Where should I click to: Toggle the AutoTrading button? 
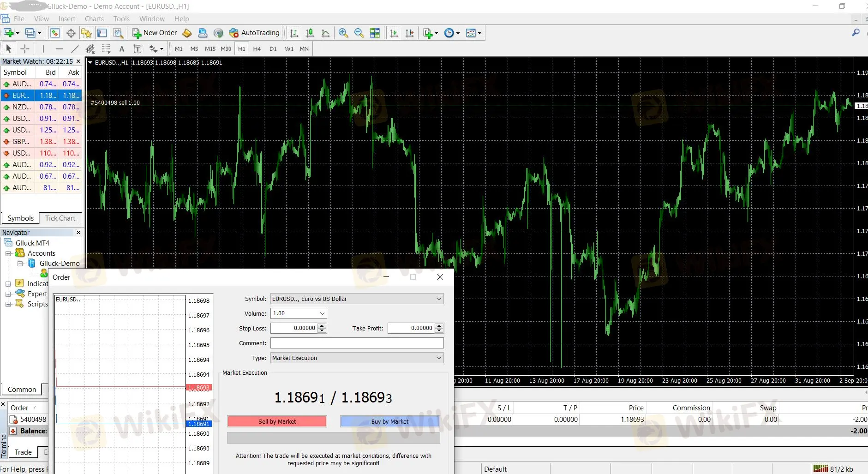[254, 33]
